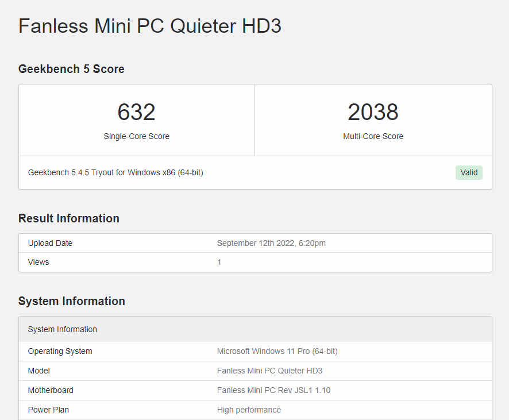Click the page title Fanless Mini PC Quieter HD3

[149, 26]
